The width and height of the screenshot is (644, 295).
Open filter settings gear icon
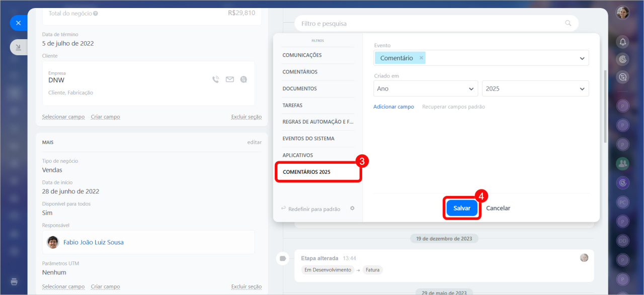click(352, 208)
